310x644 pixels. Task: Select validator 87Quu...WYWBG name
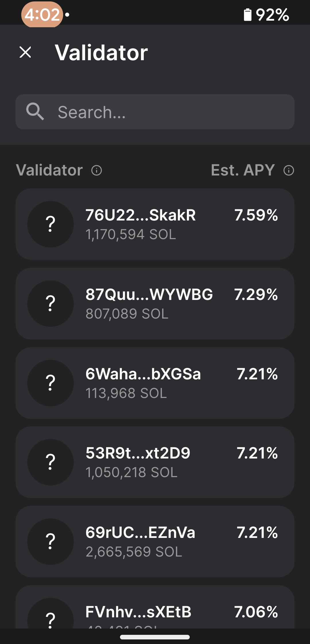(149, 294)
